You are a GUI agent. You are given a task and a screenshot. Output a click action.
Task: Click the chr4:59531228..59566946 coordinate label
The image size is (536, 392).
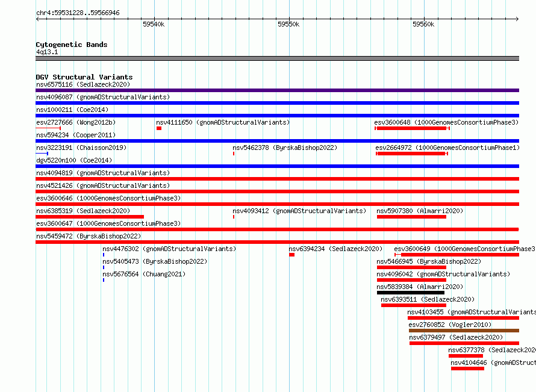coord(78,13)
